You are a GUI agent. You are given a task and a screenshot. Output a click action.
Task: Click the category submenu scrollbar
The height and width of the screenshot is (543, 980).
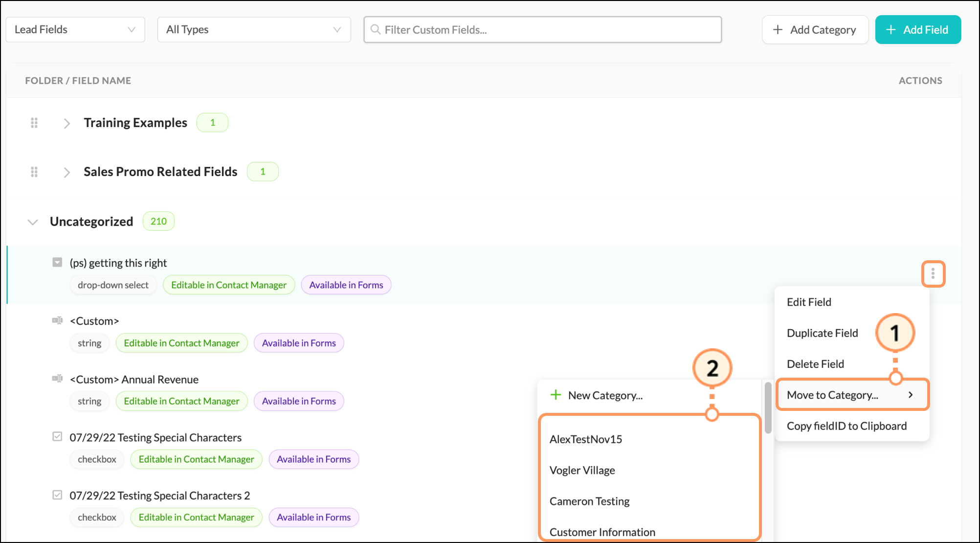tap(768, 408)
